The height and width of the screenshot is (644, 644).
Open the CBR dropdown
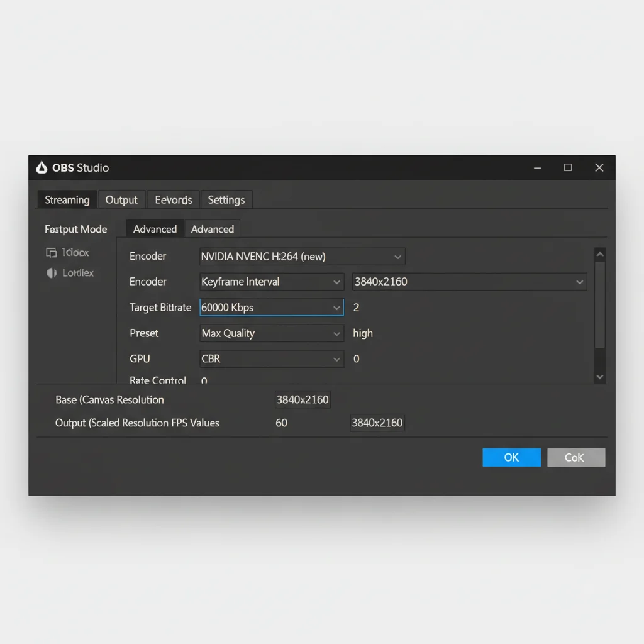click(x=272, y=359)
